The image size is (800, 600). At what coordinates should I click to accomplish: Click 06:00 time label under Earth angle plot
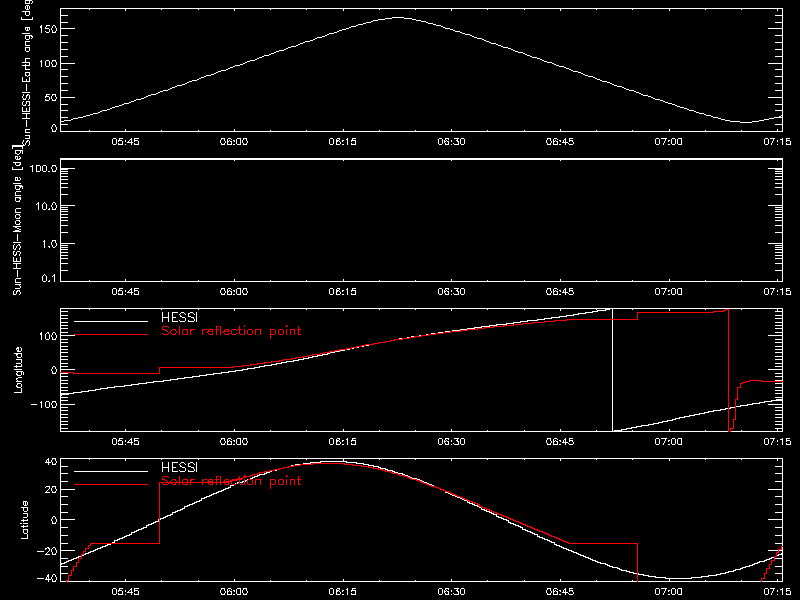(x=234, y=141)
